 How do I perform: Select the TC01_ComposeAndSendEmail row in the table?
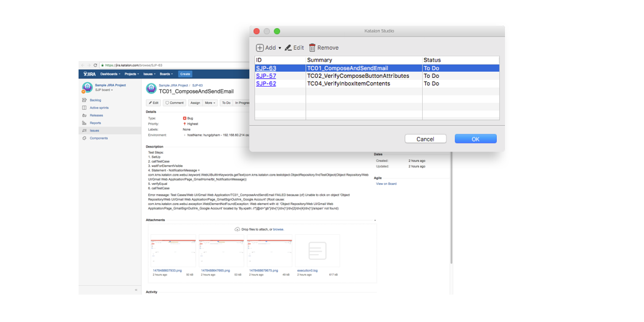coord(377,68)
